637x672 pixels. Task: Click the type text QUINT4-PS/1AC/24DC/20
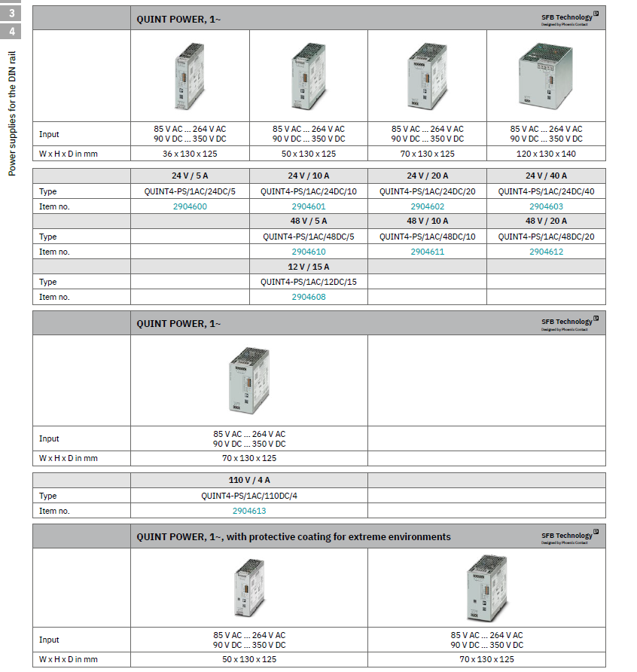pyautogui.click(x=428, y=191)
